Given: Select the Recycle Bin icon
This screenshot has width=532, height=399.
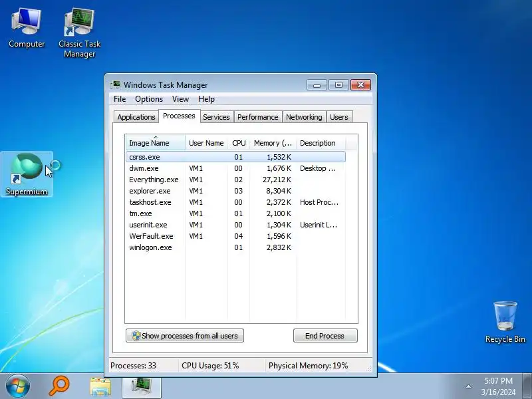Looking at the screenshot, I should (x=505, y=323).
